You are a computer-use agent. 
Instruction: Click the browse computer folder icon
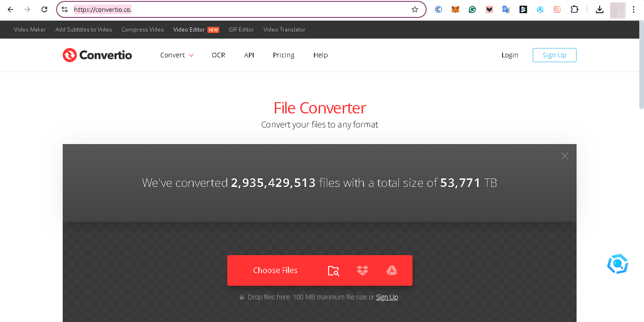[x=333, y=271]
